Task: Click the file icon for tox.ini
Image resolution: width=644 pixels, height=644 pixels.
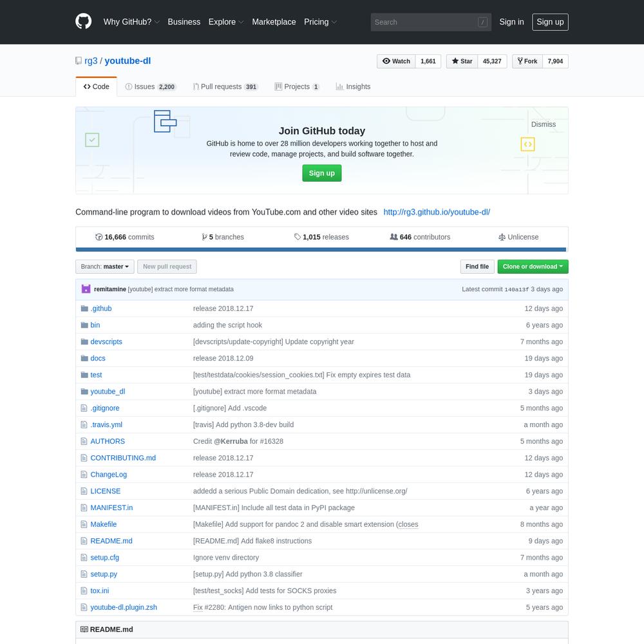Action: tap(84, 591)
